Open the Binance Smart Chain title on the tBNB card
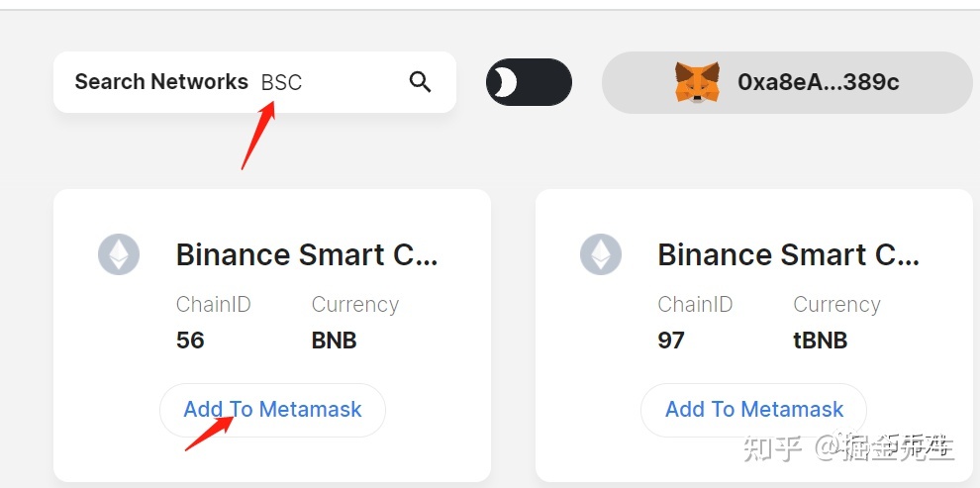 click(x=789, y=255)
